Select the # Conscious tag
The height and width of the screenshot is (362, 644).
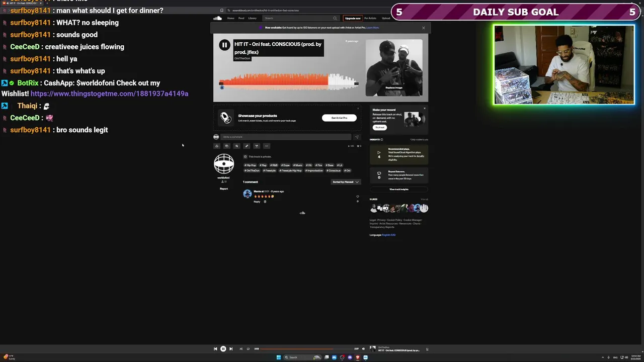pyautogui.click(x=334, y=170)
